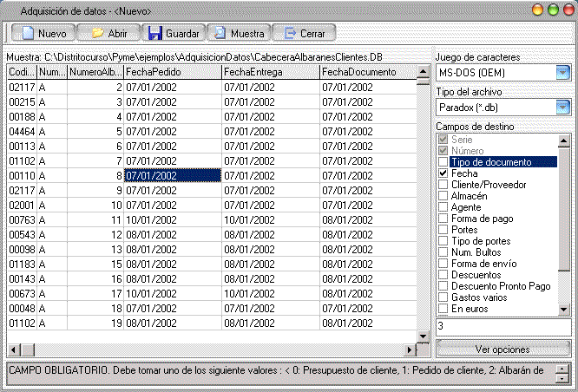
Task: Click status message stepper down arrow
Action: [x=562, y=379]
